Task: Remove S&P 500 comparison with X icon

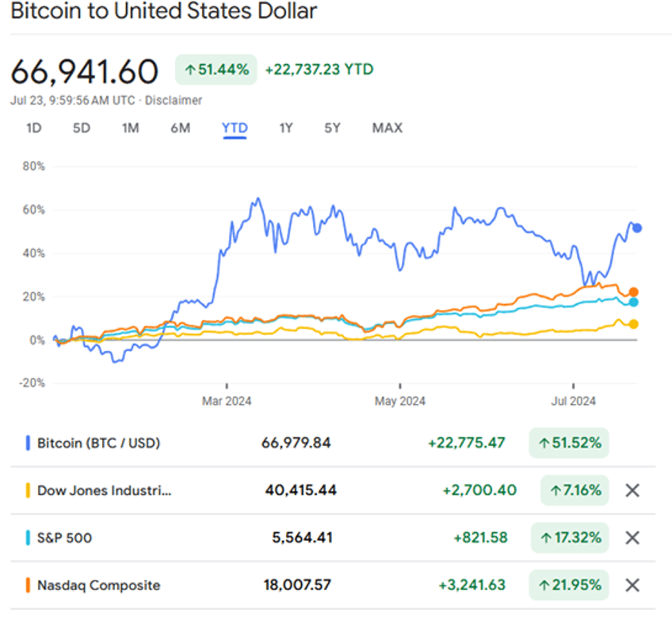Action: pos(632,538)
